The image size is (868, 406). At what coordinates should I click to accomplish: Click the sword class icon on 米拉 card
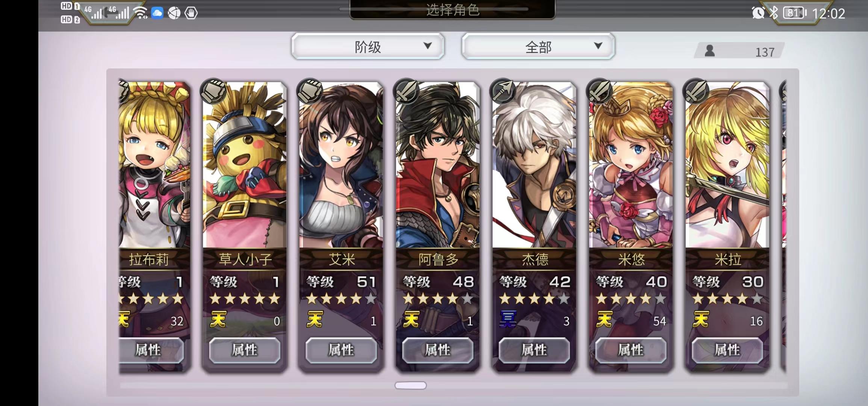[696, 91]
